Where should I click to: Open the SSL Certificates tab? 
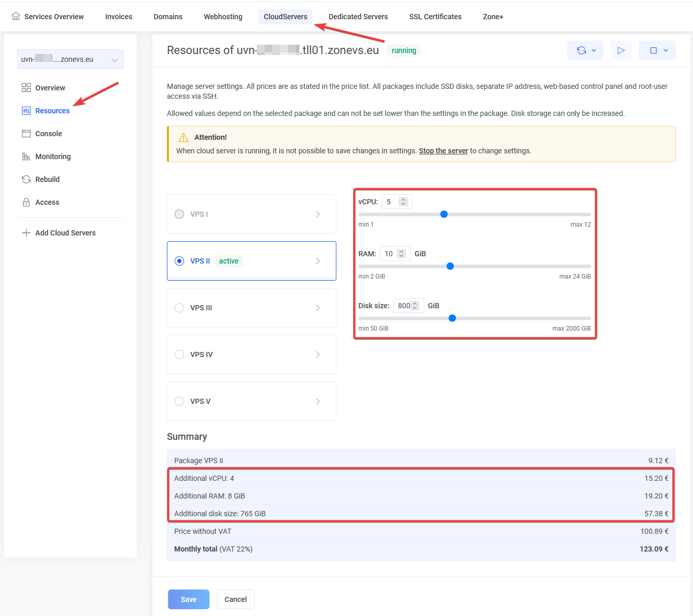click(x=435, y=17)
